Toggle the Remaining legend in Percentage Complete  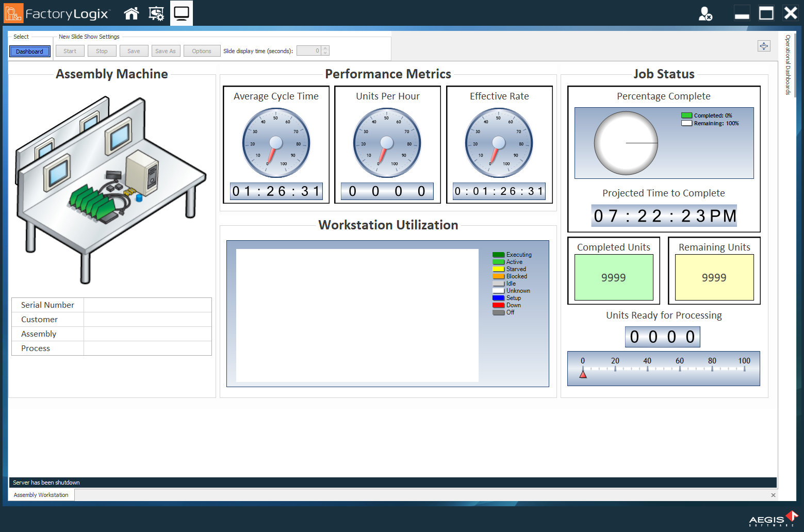pyautogui.click(x=686, y=123)
